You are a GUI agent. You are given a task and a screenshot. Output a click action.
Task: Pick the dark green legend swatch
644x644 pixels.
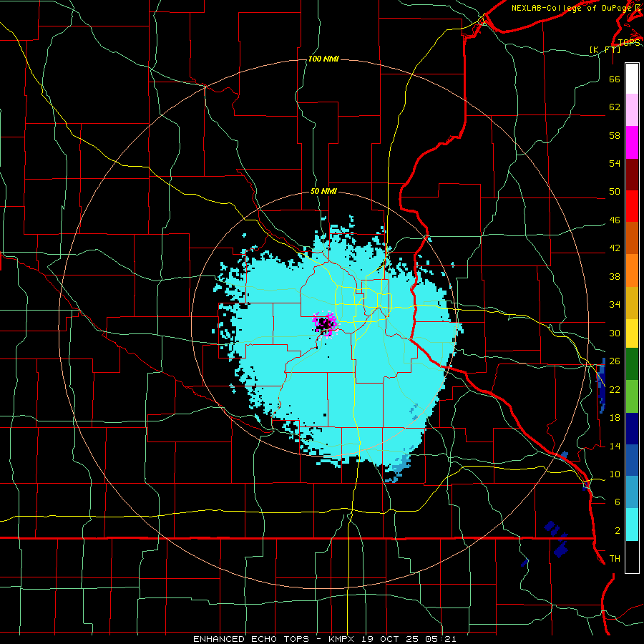(x=632, y=364)
